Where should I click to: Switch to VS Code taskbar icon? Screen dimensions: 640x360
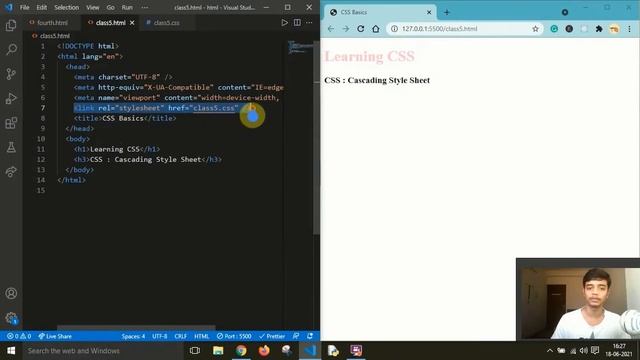(310, 351)
